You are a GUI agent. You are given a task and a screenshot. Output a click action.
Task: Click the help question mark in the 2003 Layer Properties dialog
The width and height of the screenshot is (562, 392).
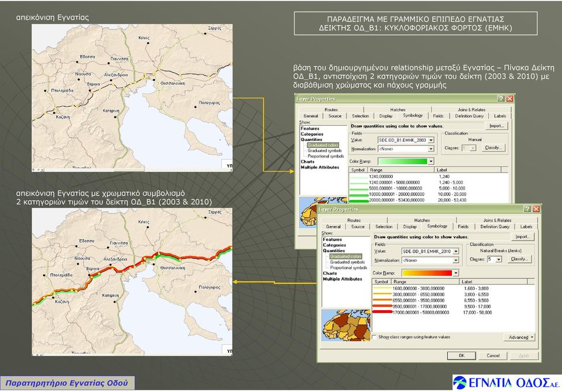(x=501, y=98)
